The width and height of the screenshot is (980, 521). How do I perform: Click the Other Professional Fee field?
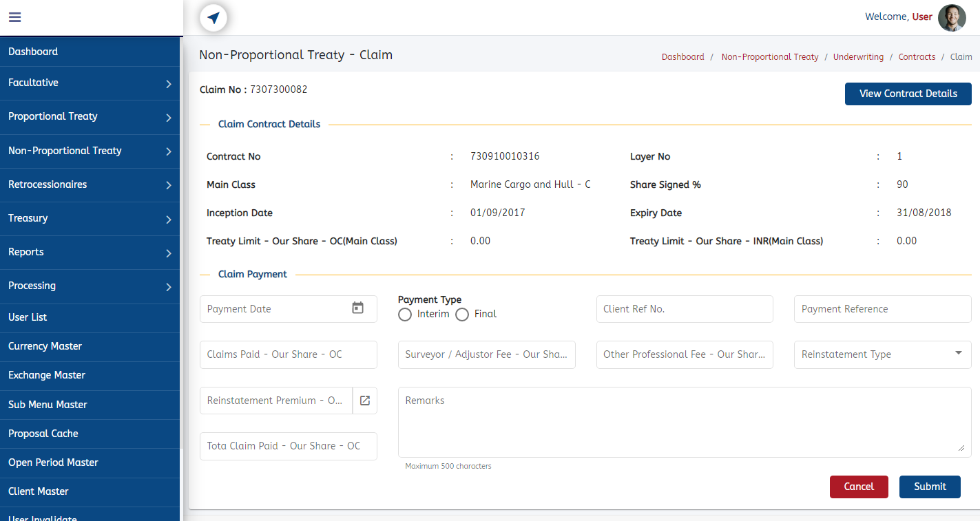pyautogui.click(x=685, y=354)
